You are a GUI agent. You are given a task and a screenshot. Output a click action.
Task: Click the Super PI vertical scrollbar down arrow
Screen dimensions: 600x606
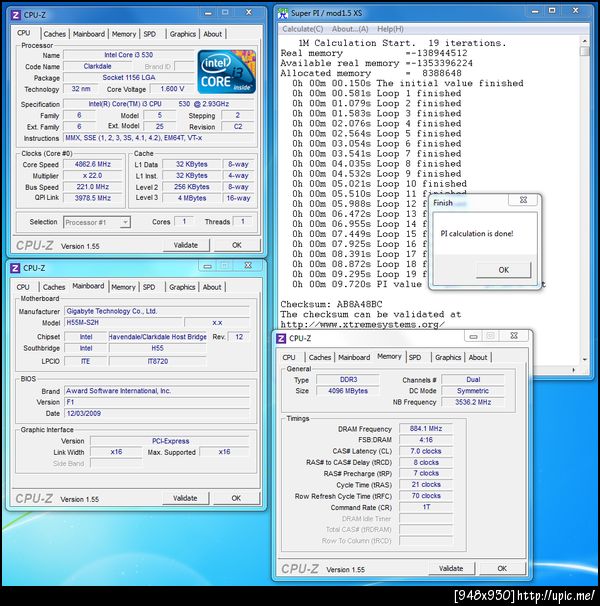(x=585, y=359)
